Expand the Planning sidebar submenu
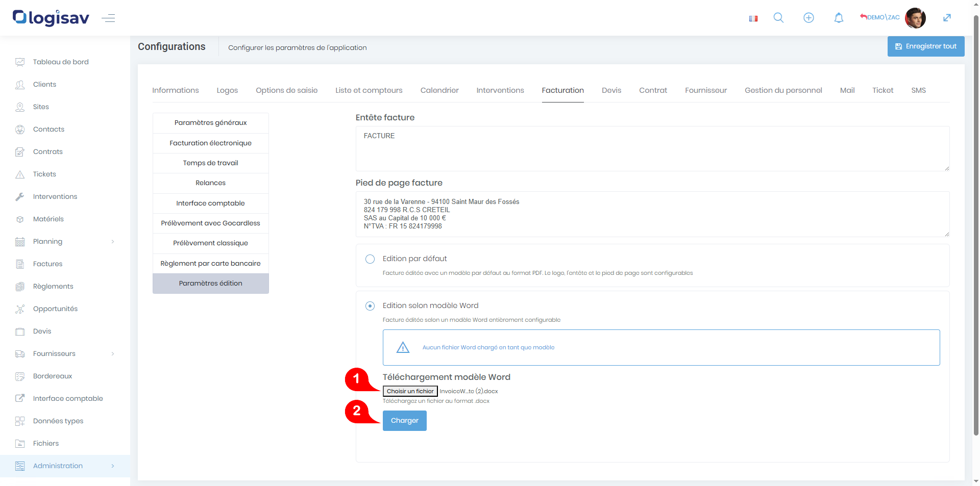 tap(113, 242)
